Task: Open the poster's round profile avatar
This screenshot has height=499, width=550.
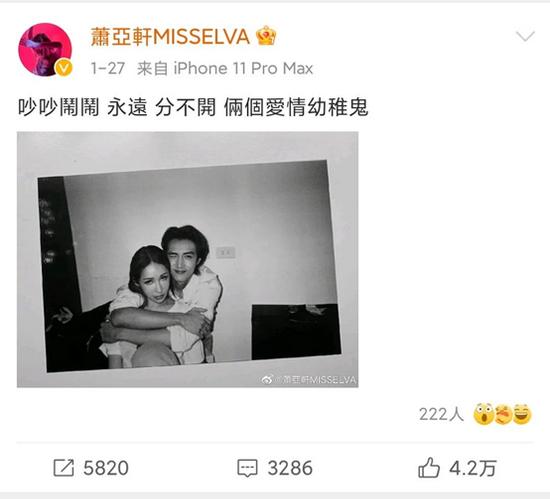Action: (45, 49)
